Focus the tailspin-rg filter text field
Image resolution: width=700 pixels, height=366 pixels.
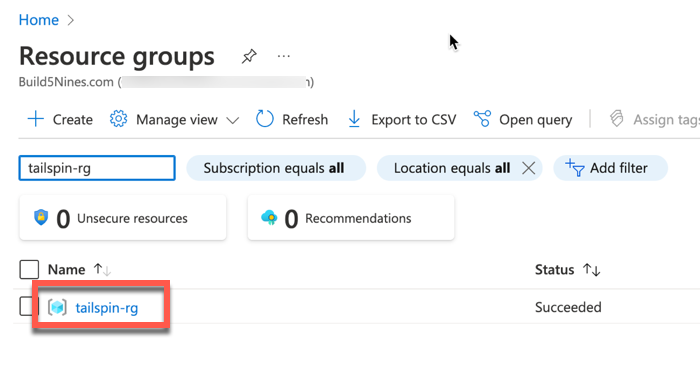[97, 168]
